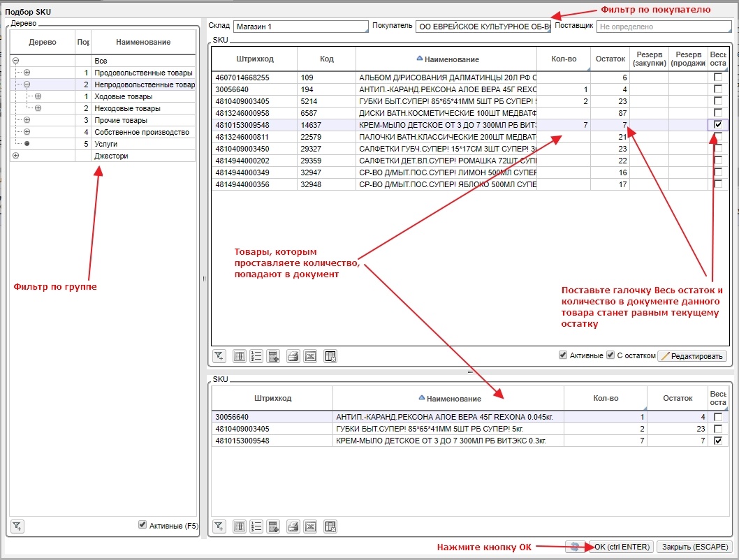Image resolution: width=739 pixels, height=560 pixels.
Task: Click the 'Редактировать' button
Action: pyautogui.click(x=692, y=356)
